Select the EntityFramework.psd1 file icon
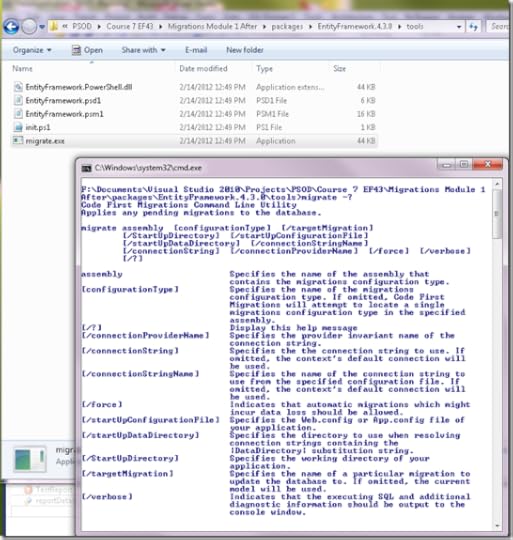This screenshot has width=513, height=540. pos(18,101)
